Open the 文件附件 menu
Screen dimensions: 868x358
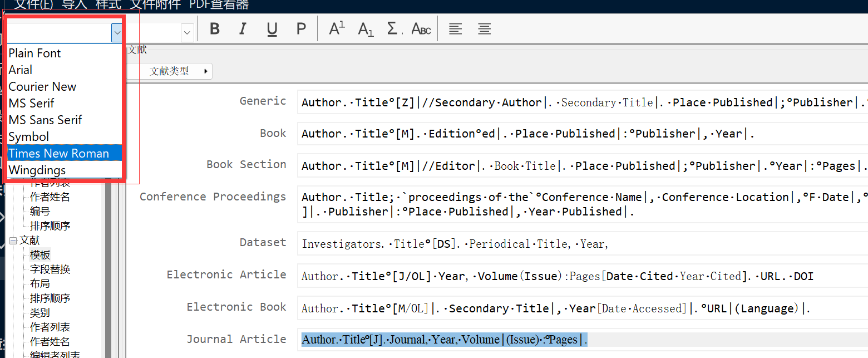pos(155,5)
